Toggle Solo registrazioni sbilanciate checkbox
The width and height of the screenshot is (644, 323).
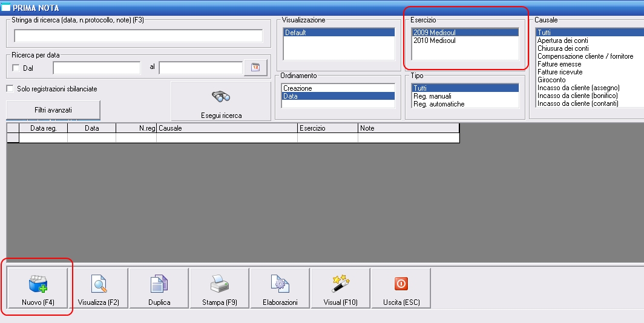tap(10, 89)
